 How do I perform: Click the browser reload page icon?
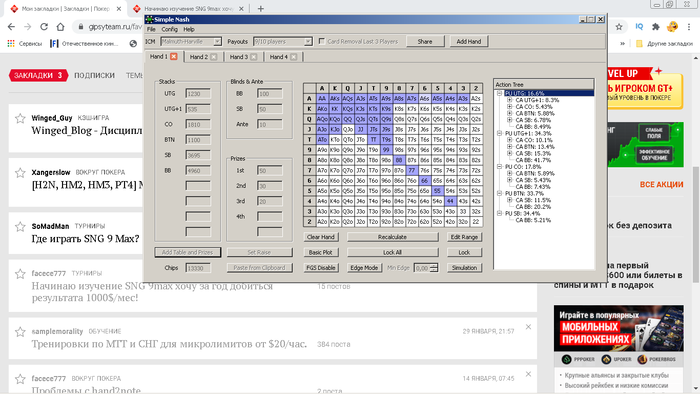[44, 27]
